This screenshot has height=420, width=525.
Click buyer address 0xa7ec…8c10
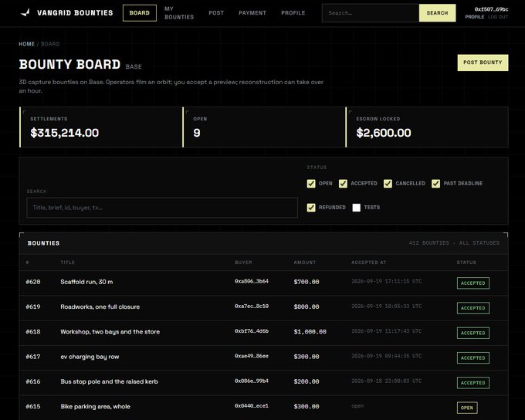[x=252, y=307]
